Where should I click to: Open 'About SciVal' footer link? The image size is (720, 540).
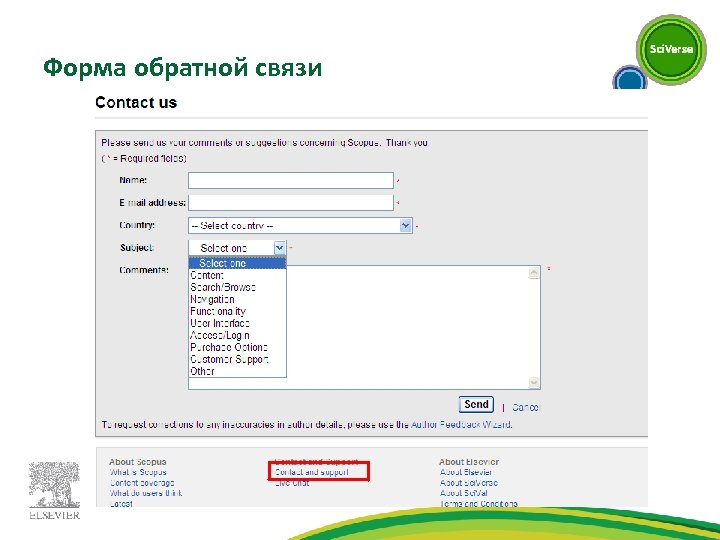click(x=463, y=493)
